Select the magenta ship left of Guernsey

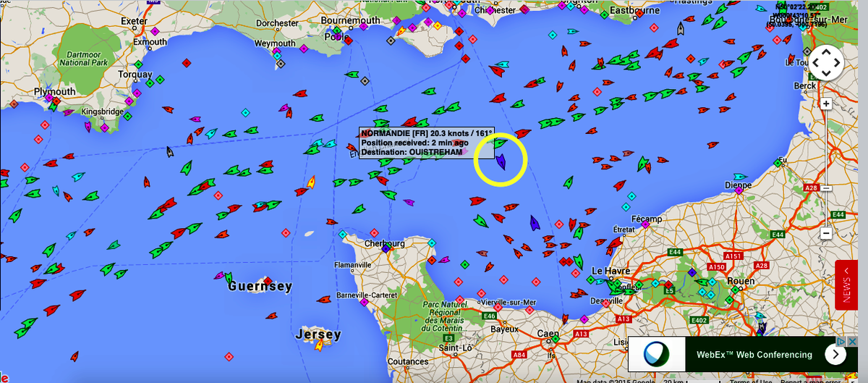(220, 275)
